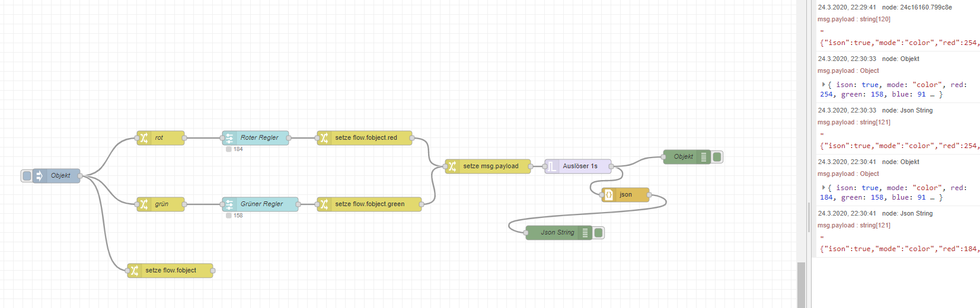Toggle the Objekt debug node output
The width and height of the screenshot is (980, 308).
pos(717,157)
